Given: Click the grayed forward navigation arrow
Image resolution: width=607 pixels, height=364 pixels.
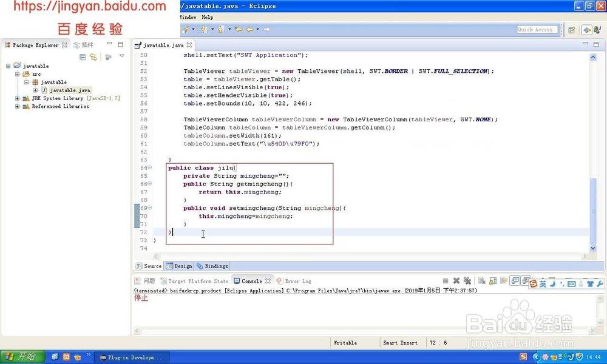Looking at the screenshot, I should (x=266, y=29).
